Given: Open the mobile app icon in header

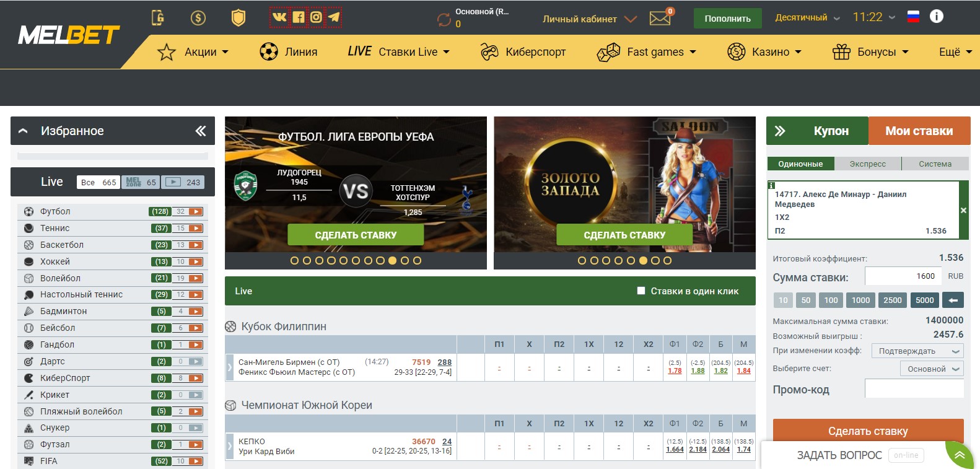Looking at the screenshot, I should tap(158, 17).
